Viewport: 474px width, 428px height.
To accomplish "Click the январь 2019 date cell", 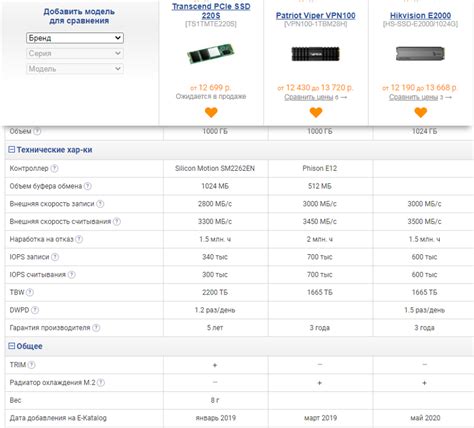I will point(216,418).
